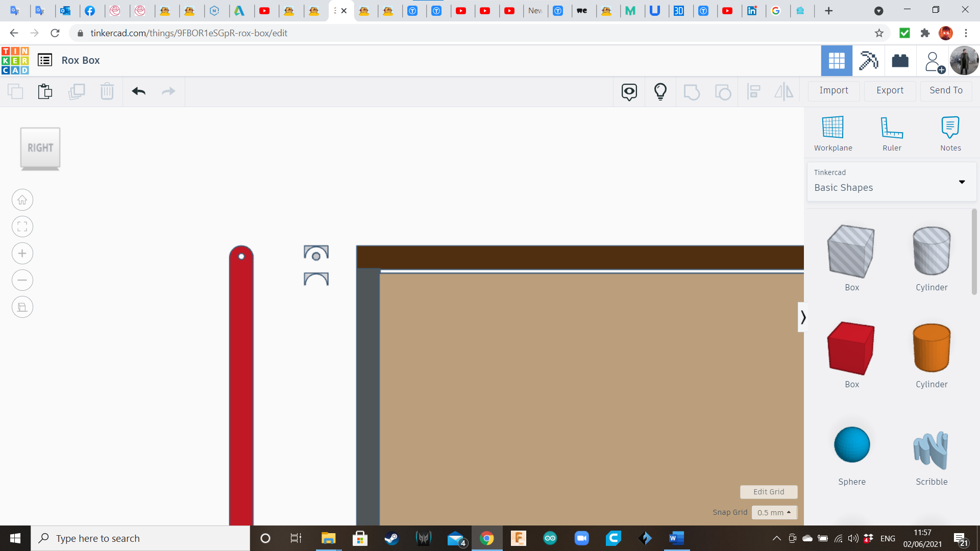Zoom in with the plus icon

coord(22,254)
